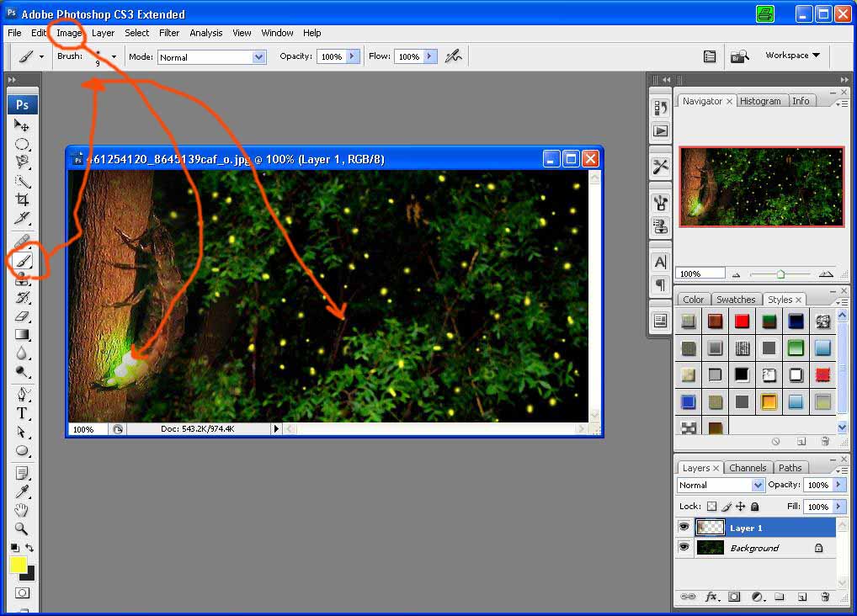Switch to the Swatches tab
857x616 pixels.
[x=735, y=300]
